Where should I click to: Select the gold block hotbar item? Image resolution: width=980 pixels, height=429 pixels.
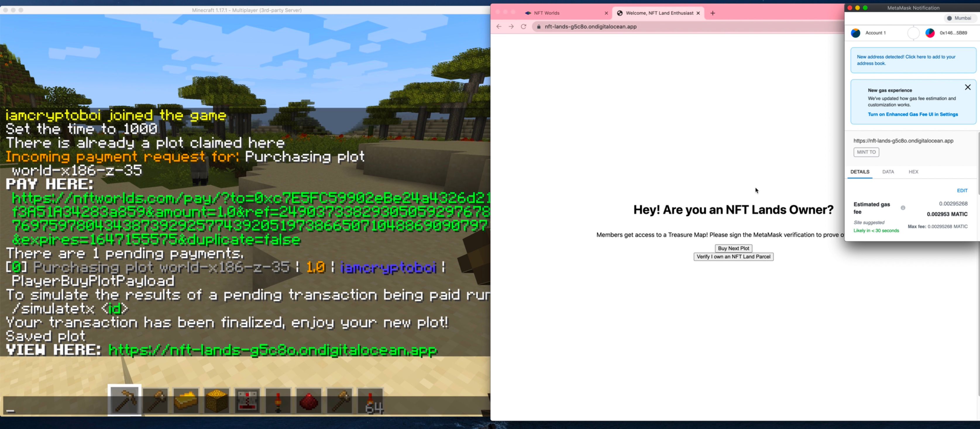point(216,400)
